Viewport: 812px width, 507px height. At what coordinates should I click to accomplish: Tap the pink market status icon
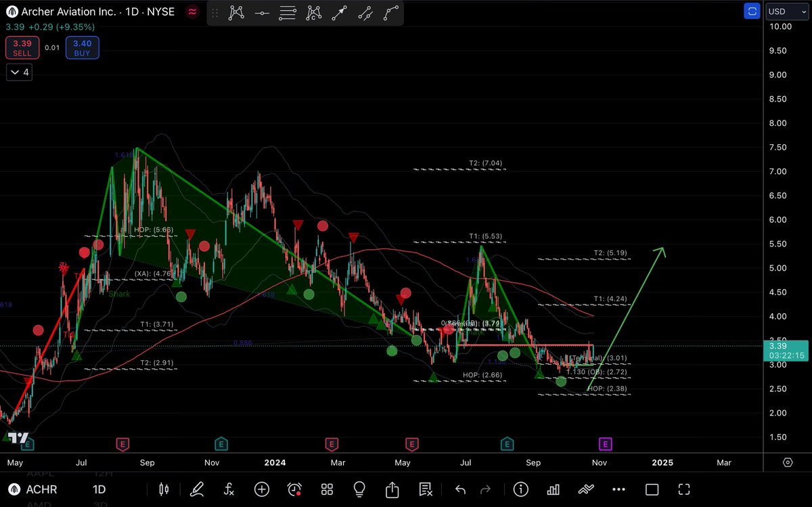tap(193, 12)
